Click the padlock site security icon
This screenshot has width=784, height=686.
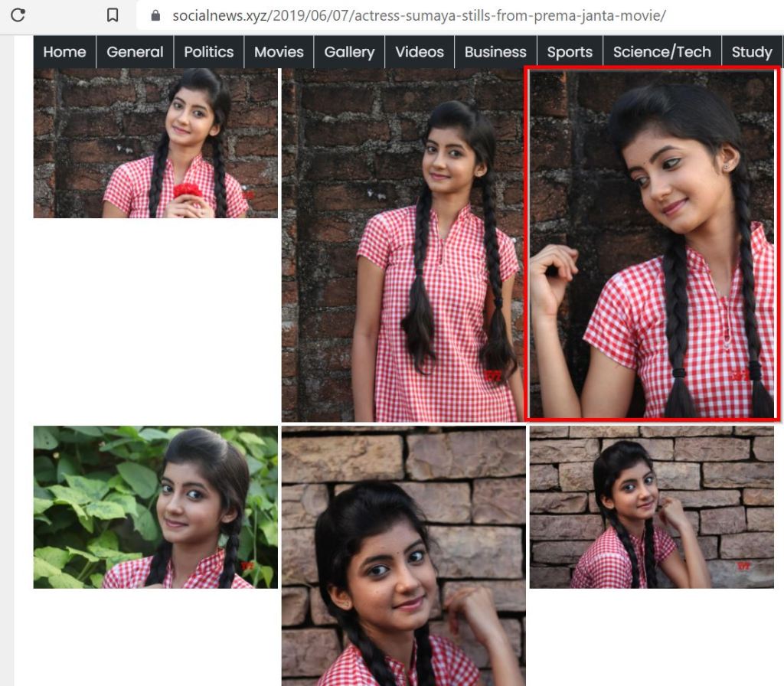156,16
